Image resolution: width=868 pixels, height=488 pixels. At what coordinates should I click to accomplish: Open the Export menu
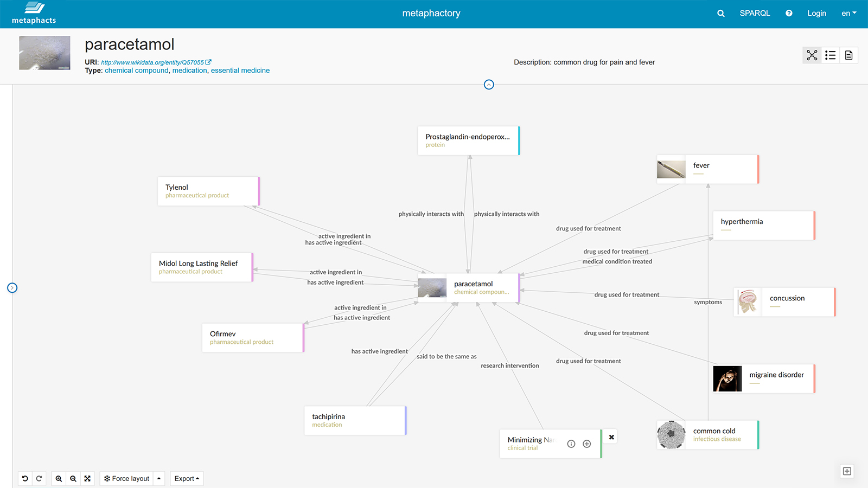[x=187, y=479]
